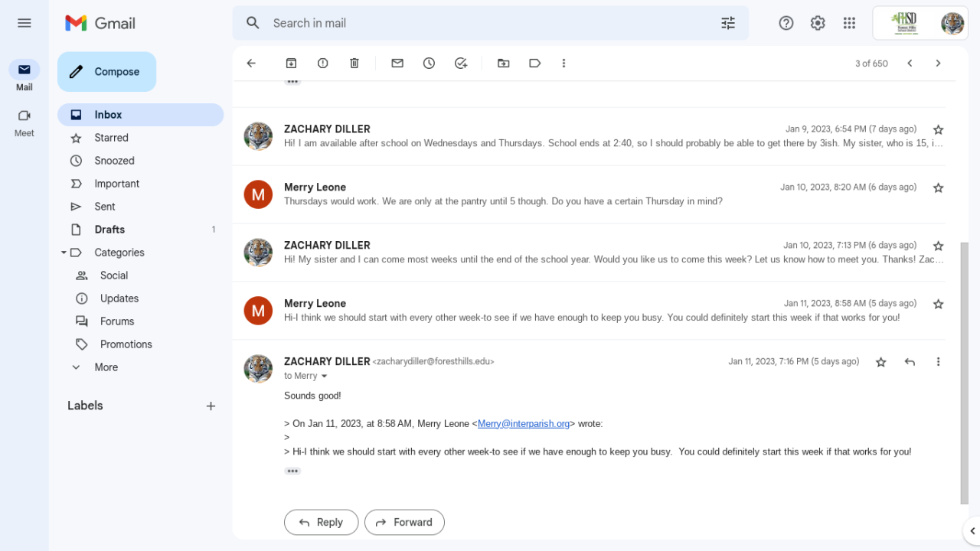
Task: Report conversation as spam
Action: (x=323, y=64)
